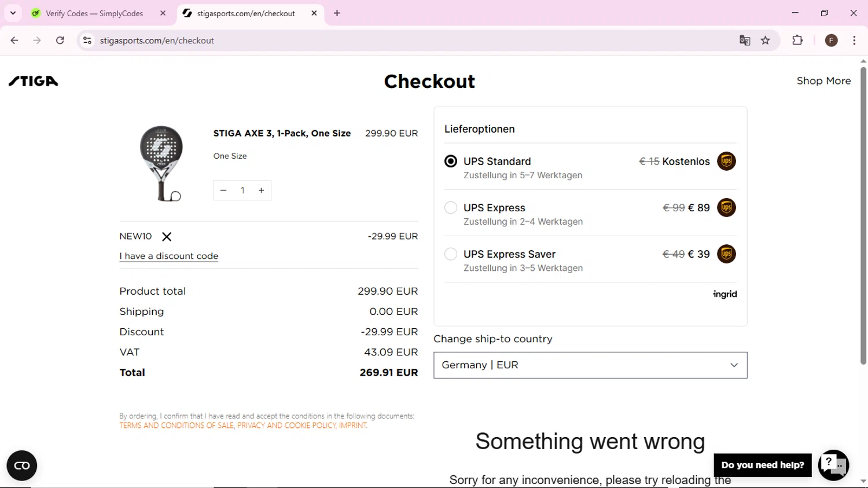Open the tab search dropdown
Image resolution: width=868 pixels, height=488 pixels.
[x=13, y=13]
